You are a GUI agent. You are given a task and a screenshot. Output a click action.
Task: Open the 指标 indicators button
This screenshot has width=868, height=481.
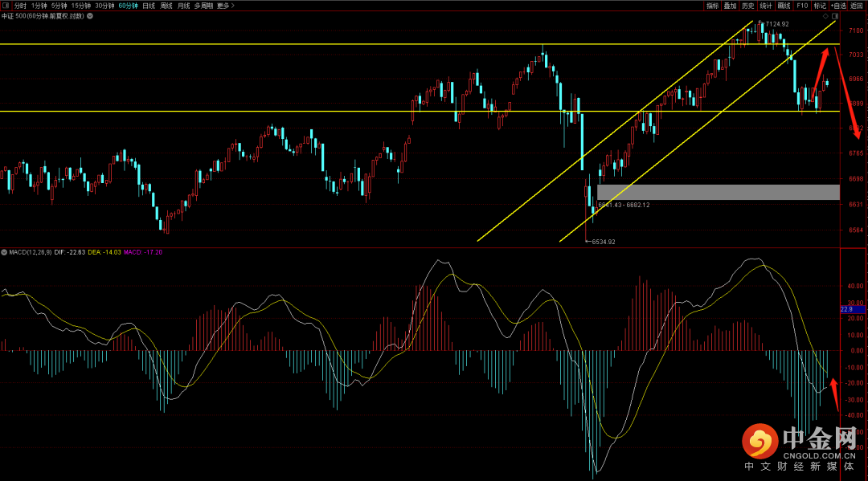click(712, 6)
